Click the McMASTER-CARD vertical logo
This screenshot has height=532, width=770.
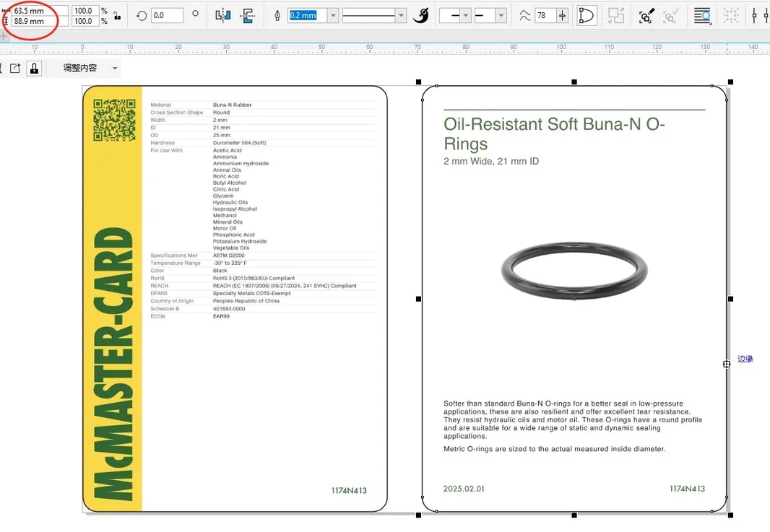[x=113, y=364]
